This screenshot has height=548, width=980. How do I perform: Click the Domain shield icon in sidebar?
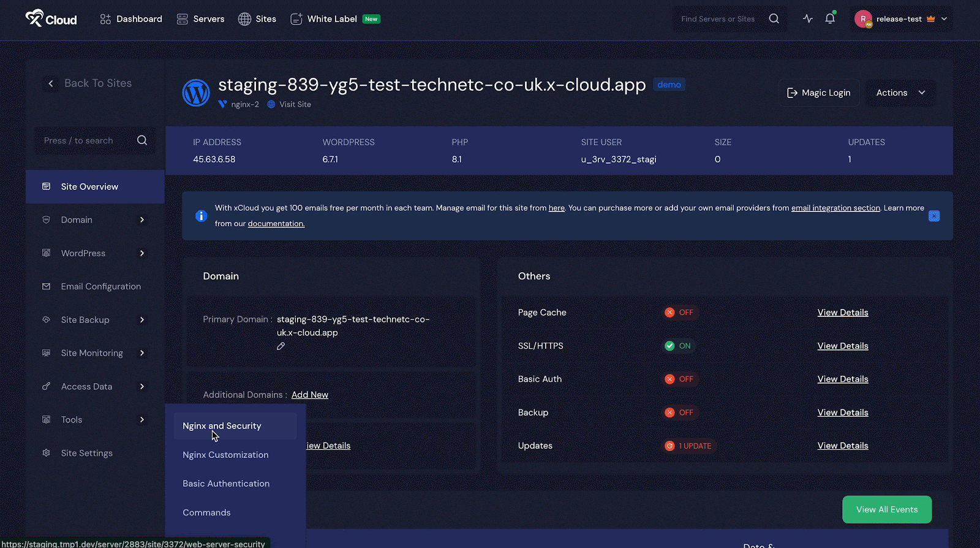point(46,219)
